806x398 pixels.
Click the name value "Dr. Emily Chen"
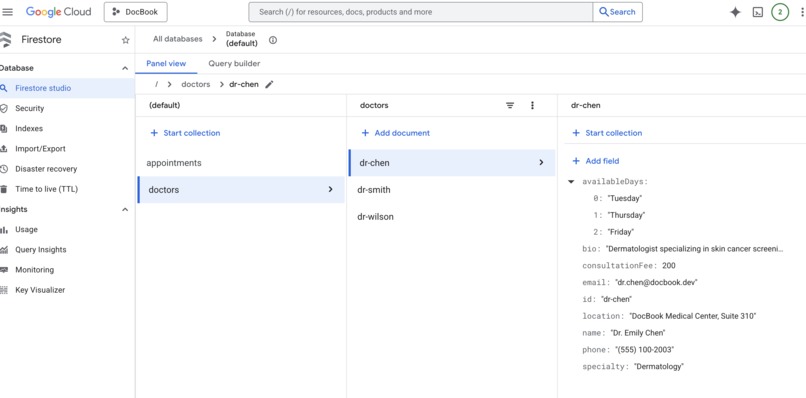pyautogui.click(x=638, y=333)
